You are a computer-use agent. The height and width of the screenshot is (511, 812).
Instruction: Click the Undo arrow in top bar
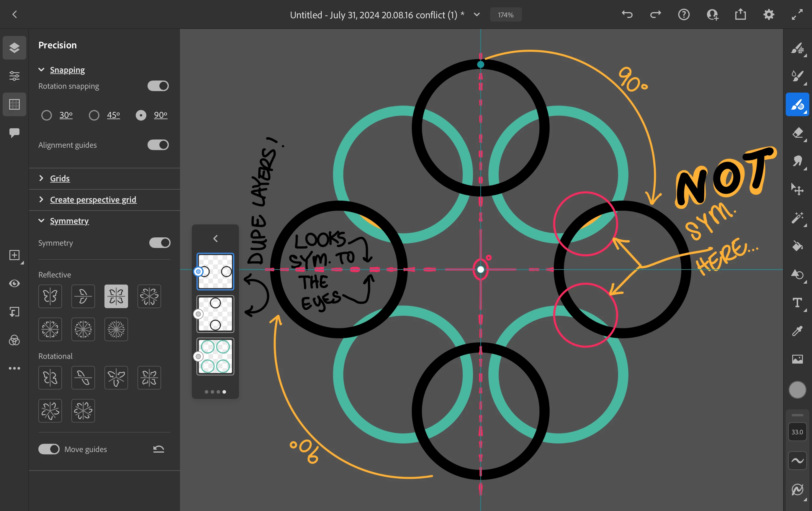point(627,14)
